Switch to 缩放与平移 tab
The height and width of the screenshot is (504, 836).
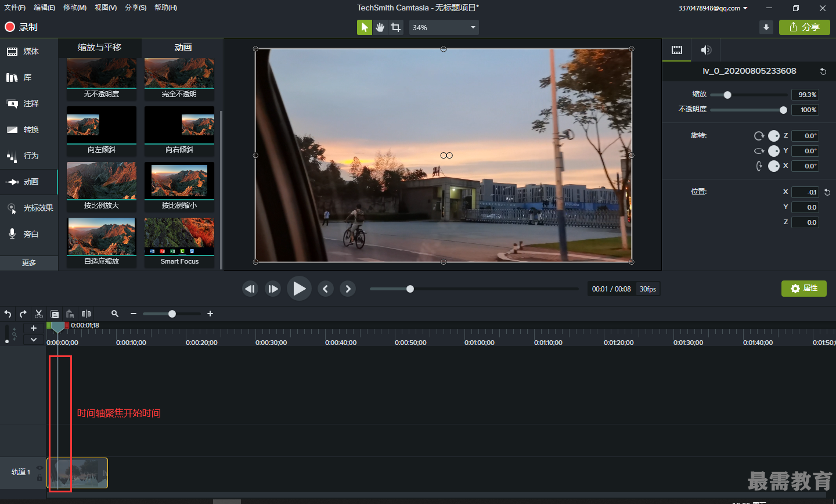(100, 48)
